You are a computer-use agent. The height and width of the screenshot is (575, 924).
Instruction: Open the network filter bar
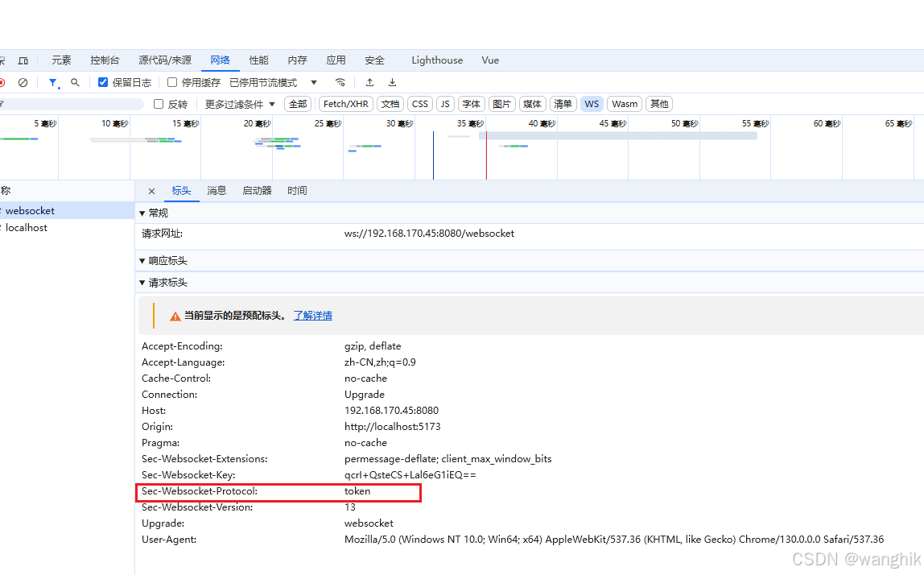[52, 81]
